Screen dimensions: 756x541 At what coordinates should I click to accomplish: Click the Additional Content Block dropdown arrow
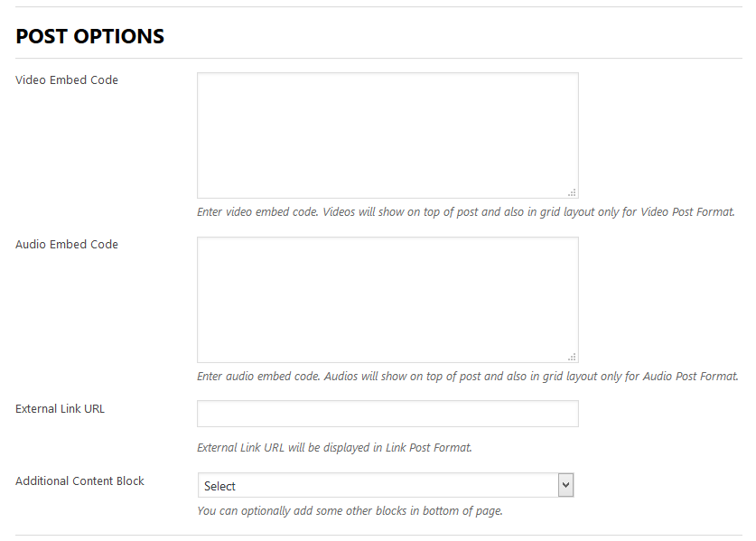[565, 486]
